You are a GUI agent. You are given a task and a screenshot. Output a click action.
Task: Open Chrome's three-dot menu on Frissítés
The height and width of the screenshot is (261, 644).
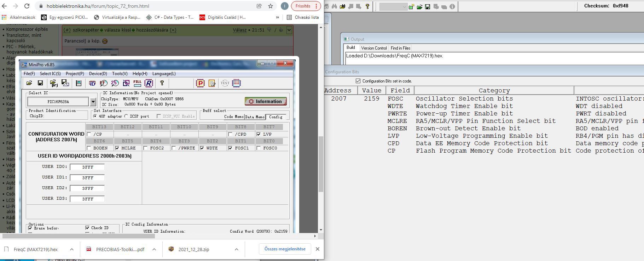click(316, 6)
